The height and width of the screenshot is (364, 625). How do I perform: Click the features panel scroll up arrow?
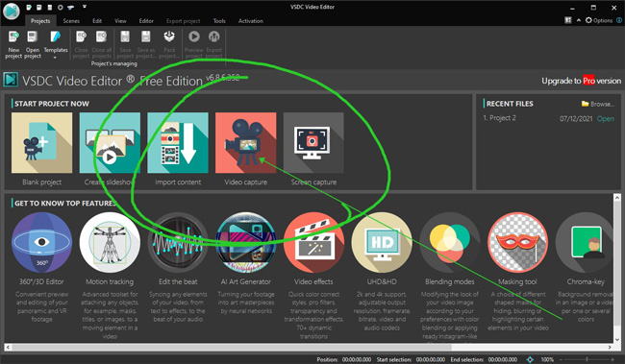pyautogui.click(x=617, y=198)
